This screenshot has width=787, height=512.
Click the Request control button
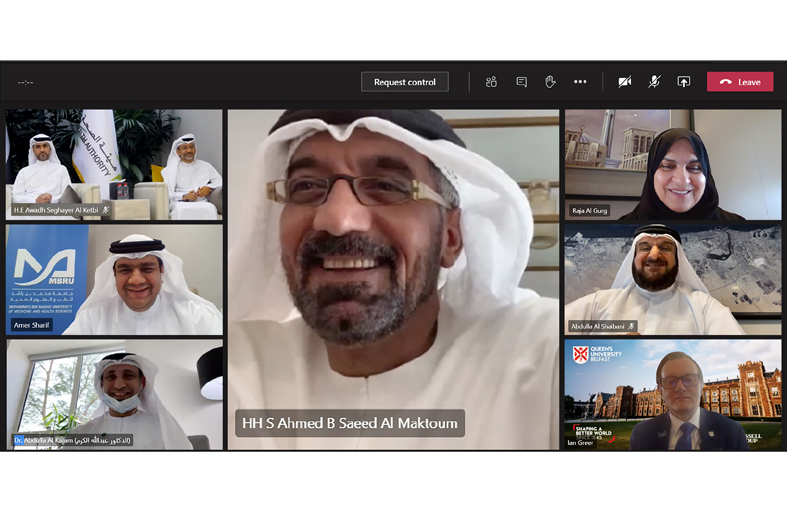(405, 82)
